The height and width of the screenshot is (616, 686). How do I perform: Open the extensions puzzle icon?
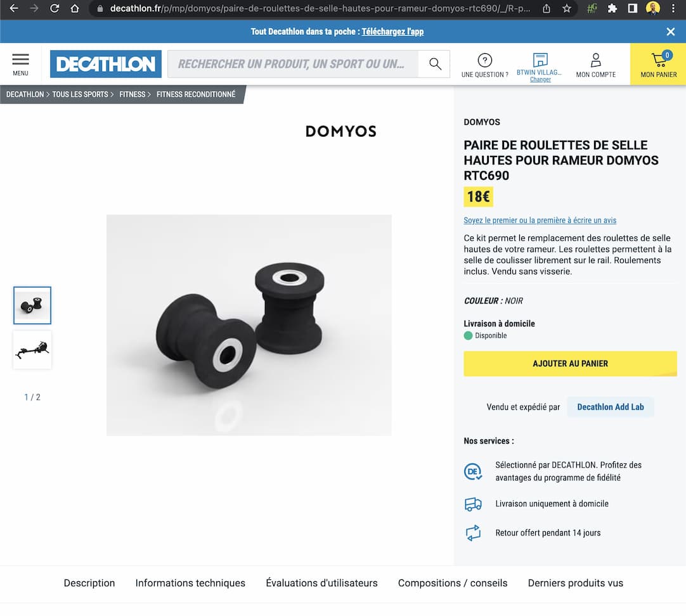click(x=612, y=8)
